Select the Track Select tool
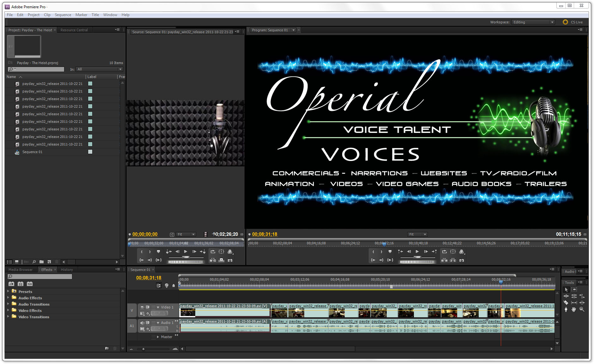The width and height of the screenshot is (594, 364). [x=574, y=289]
